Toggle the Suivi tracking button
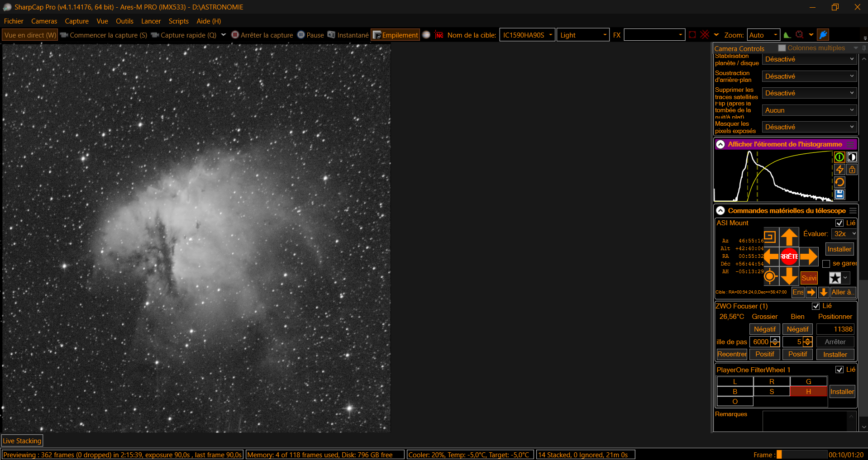 (809, 278)
